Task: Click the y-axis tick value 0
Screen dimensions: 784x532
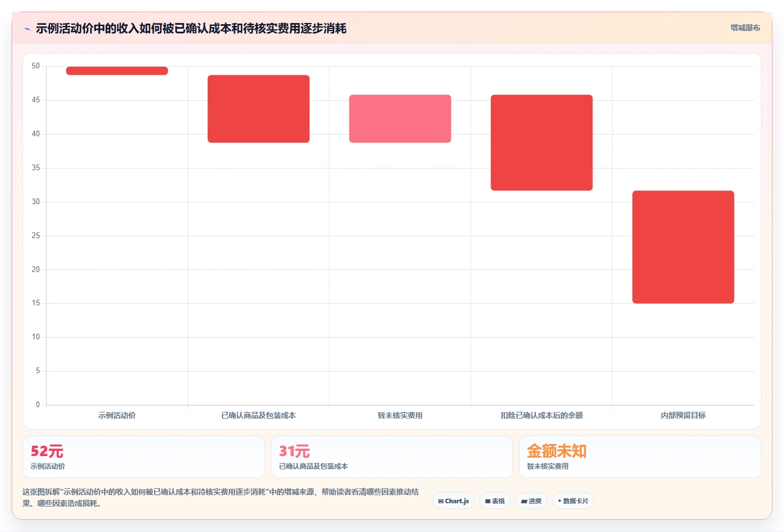Action: 38,405
